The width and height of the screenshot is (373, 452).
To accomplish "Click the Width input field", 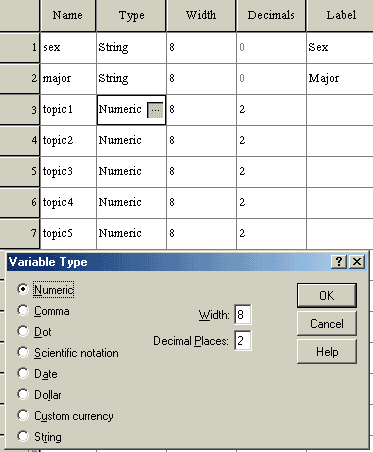I will tap(243, 314).
